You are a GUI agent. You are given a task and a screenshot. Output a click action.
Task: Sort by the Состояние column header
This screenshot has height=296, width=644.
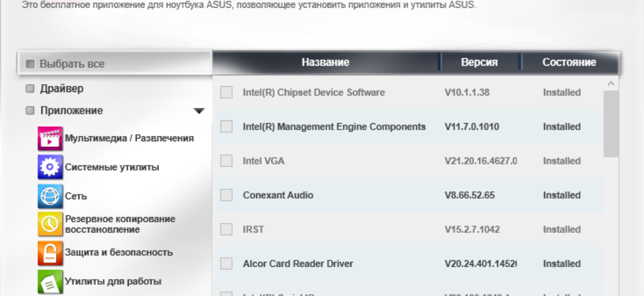[x=569, y=62]
